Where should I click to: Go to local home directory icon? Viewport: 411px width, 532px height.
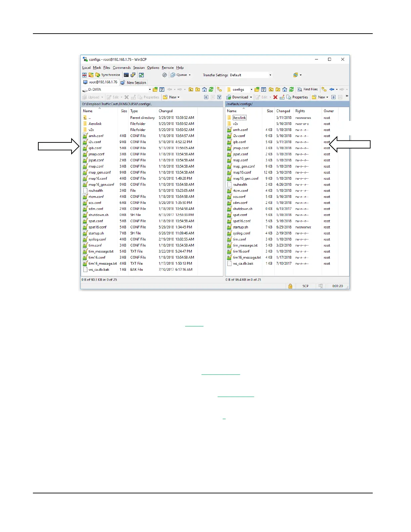(204, 89)
